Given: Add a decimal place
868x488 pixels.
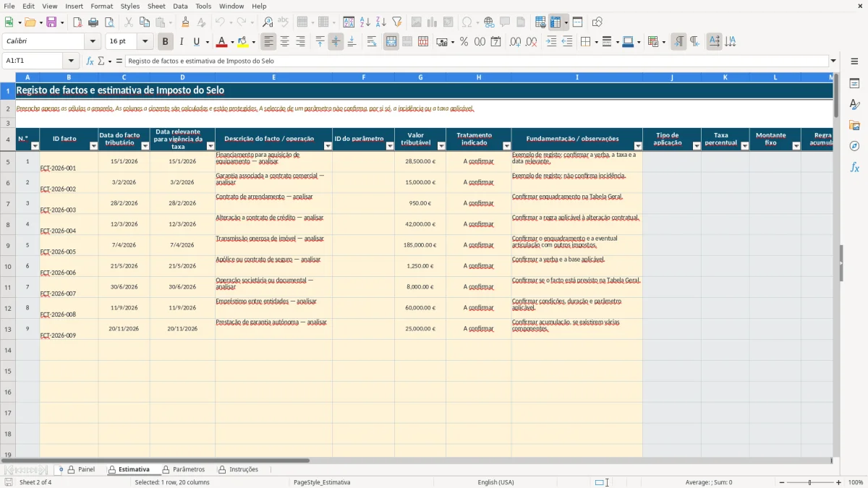Looking at the screenshot, I should point(516,42).
